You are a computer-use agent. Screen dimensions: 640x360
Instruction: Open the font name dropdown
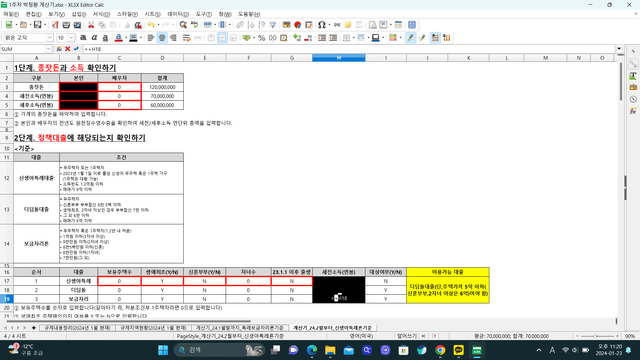(50, 38)
